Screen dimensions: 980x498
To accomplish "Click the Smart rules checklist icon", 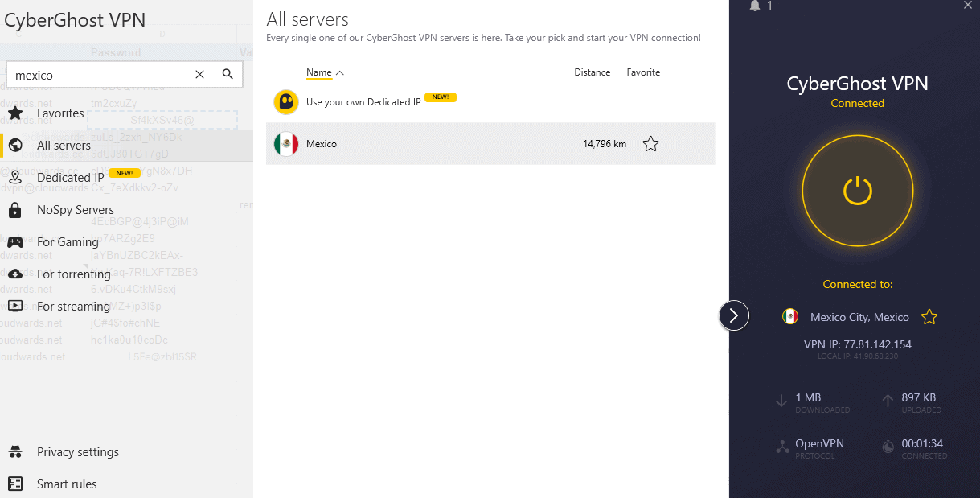I will coord(14,484).
